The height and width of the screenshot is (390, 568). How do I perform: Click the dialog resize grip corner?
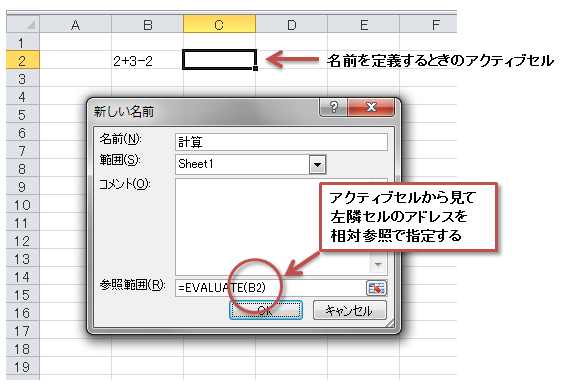point(390,323)
